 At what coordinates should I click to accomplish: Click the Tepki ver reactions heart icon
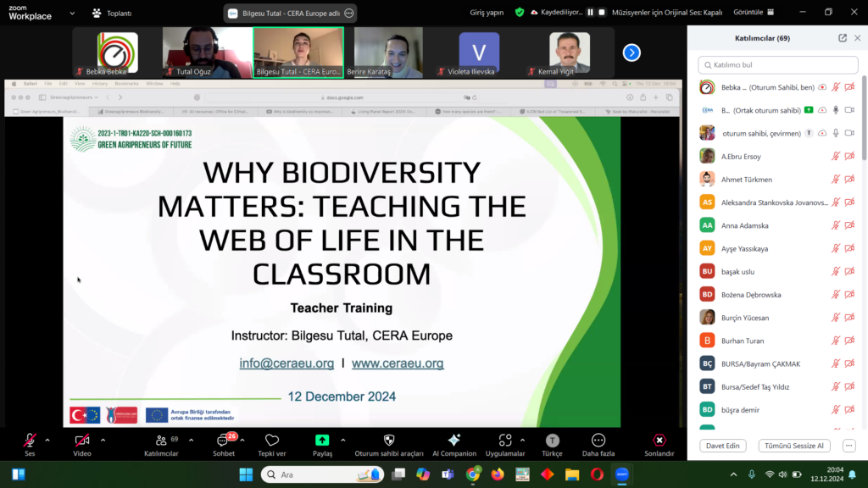pos(272,441)
